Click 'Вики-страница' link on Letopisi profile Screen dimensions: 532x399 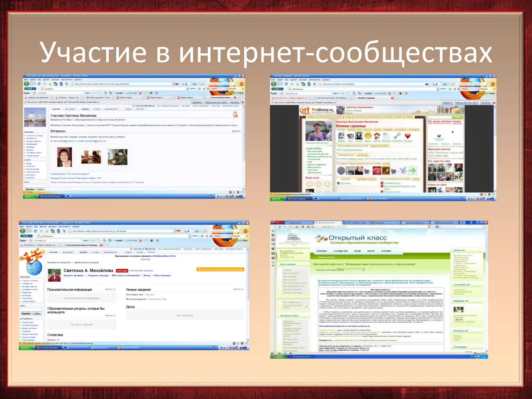point(162,276)
